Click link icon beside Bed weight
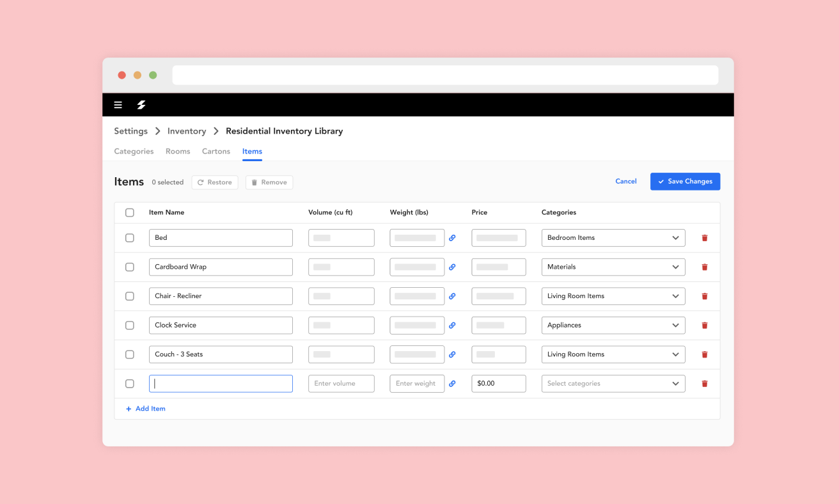This screenshot has width=839, height=504. point(452,238)
